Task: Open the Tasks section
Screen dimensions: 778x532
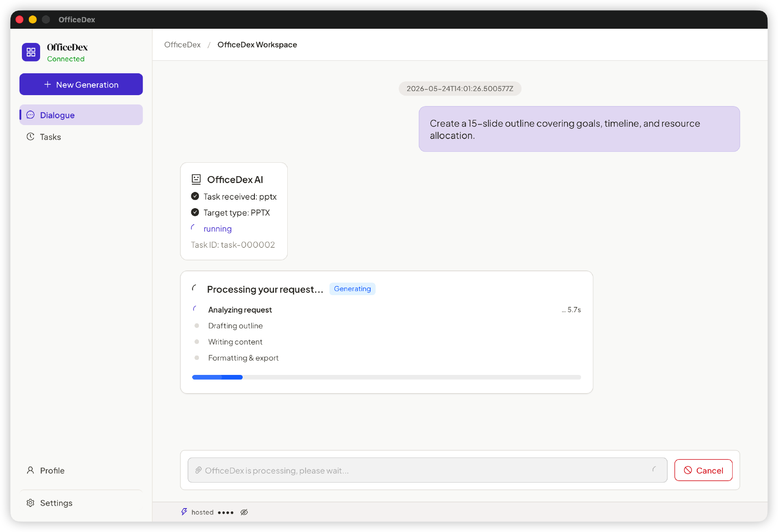Action: coord(81,137)
